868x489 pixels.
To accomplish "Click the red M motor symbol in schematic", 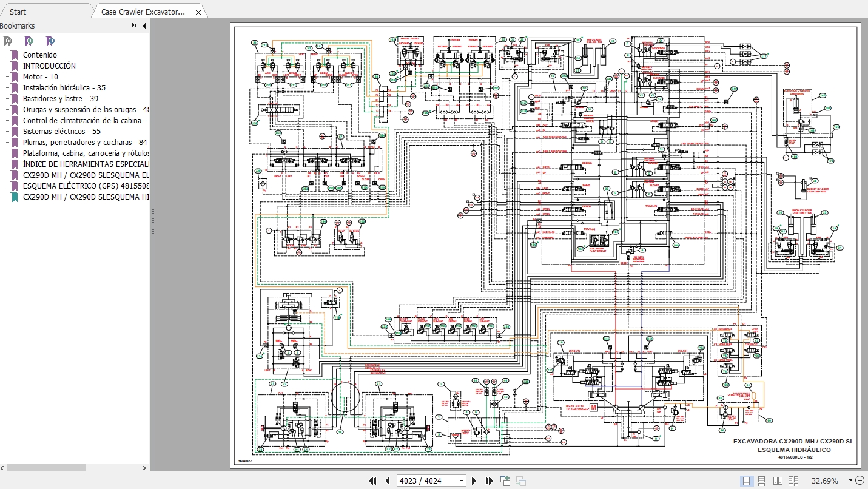I will (x=594, y=407).
